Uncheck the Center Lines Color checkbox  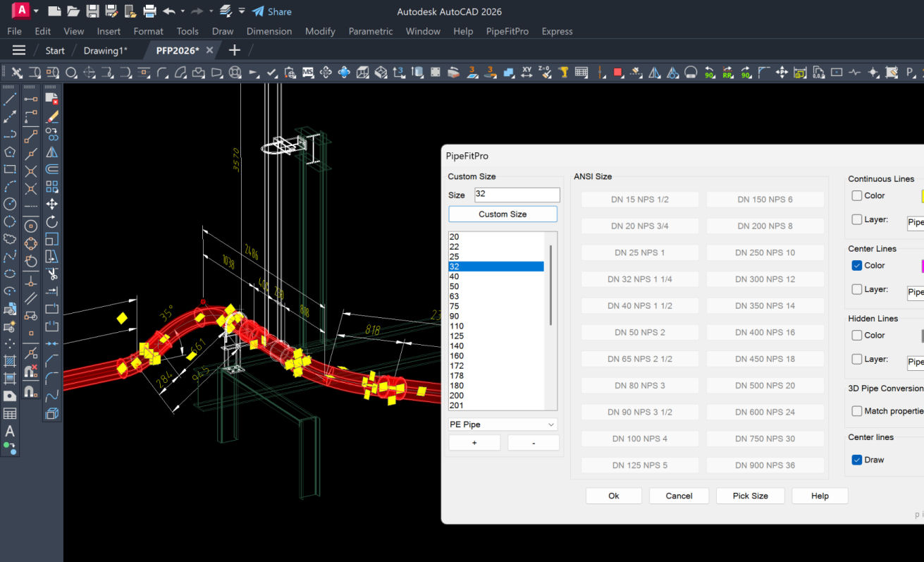pos(857,266)
